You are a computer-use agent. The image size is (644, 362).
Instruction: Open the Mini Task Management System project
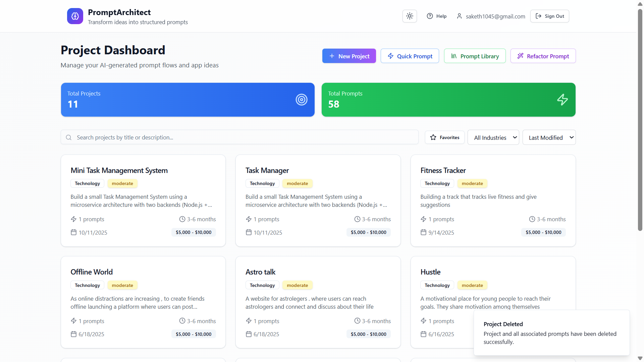click(x=119, y=170)
